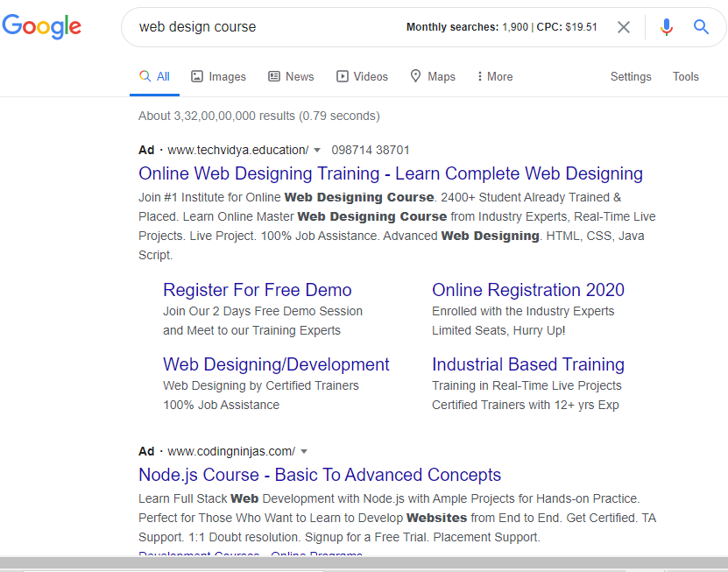728x572 pixels.
Task: Click the About 3,32,00,00,000 results text
Action: click(259, 116)
